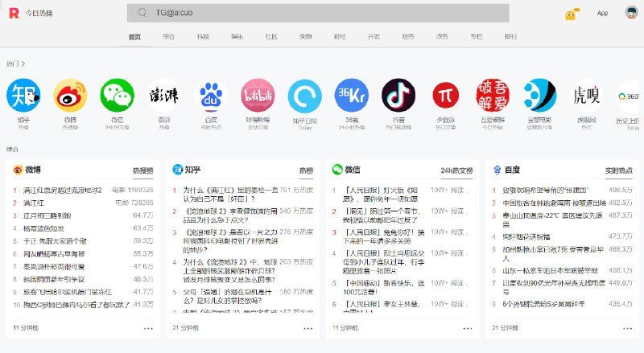Open the 24h热文榜 link on 微信 card
The image size is (644, 353).
click(456, 170)
